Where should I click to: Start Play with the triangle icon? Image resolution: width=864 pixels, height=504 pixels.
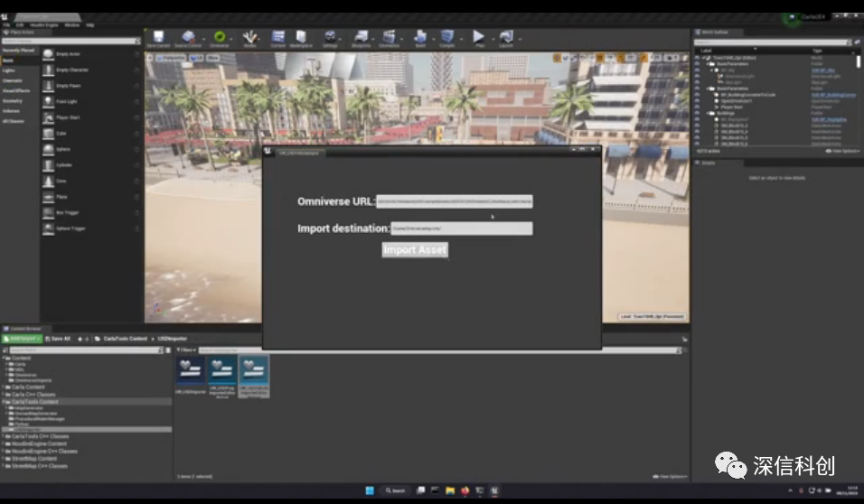478,37
